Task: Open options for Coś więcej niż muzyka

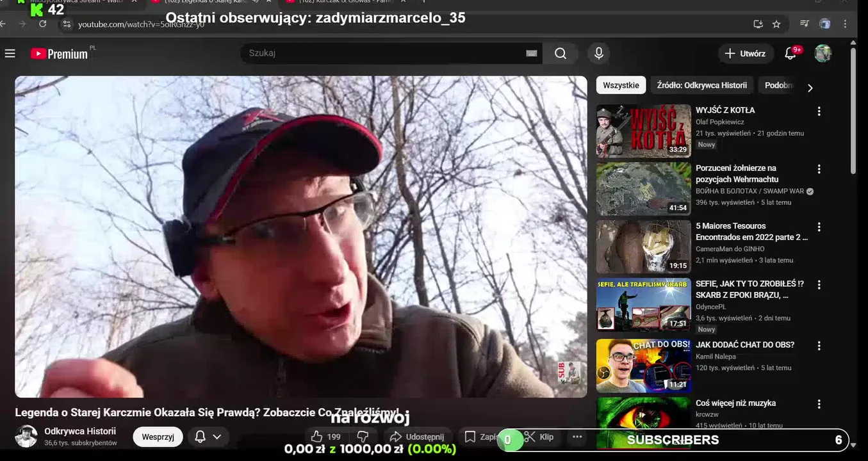Action: [x=819, y=404]
